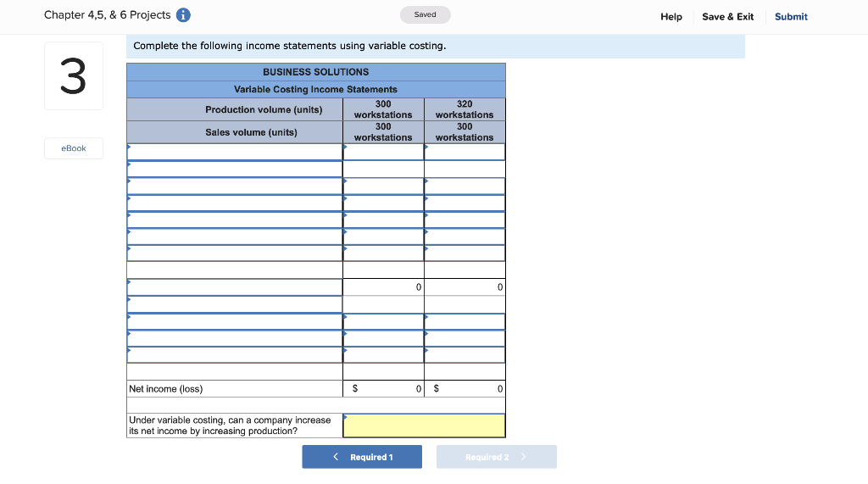Click the Net income value in the 320 production column

tap(465, 389)
